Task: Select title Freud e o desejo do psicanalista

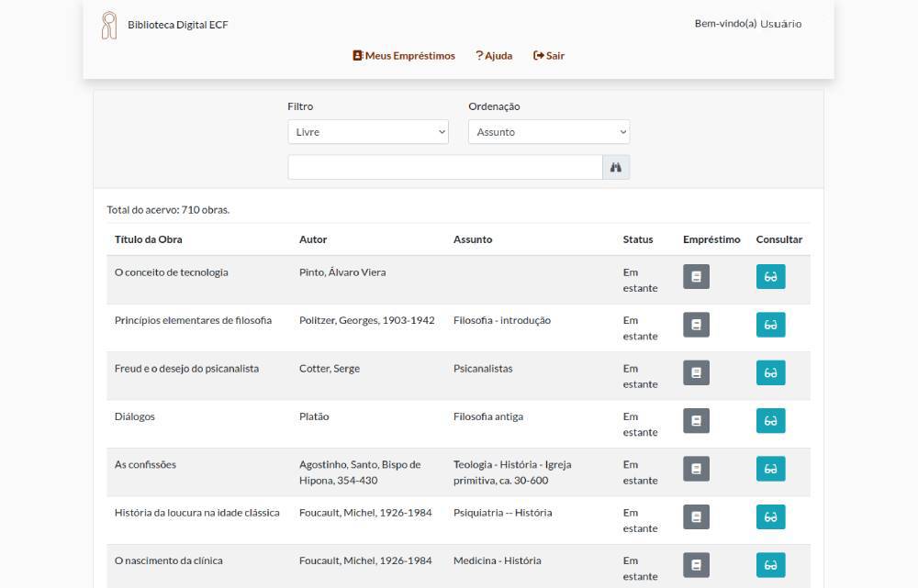Action: (186, 369)
